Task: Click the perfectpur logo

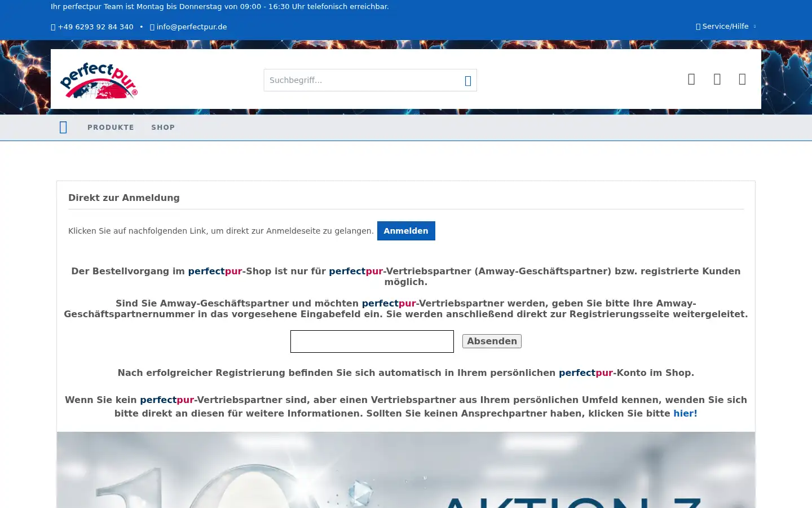Action: pos(99,80)
